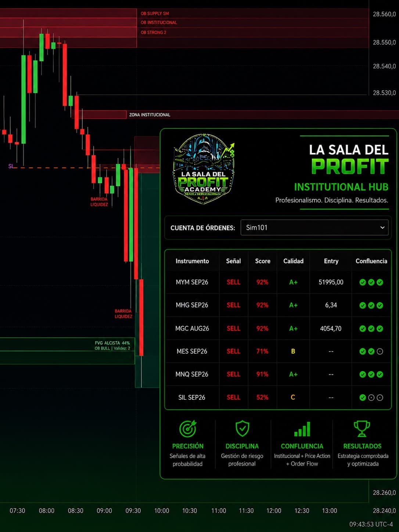Screen dimensions: 399x532
Task: Click middle confluence check in MGC AUG26 row
Action: pyautogui.click(x=371, y=328)
